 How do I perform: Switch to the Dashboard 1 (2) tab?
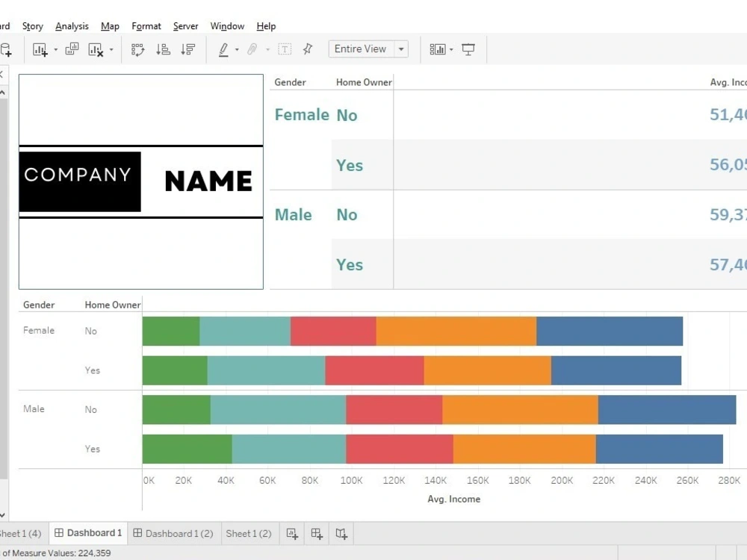coord(173,533)
